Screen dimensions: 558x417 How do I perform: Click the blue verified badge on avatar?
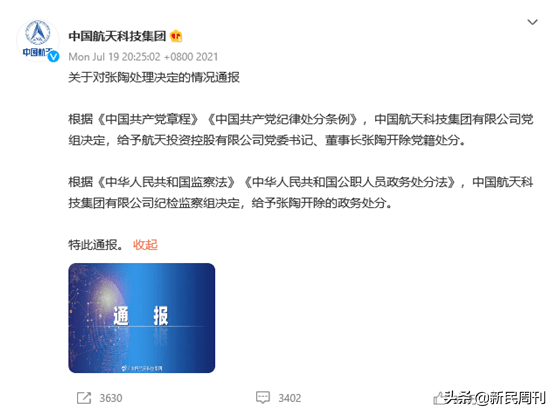pyautogui.click(x=53, y=57)
